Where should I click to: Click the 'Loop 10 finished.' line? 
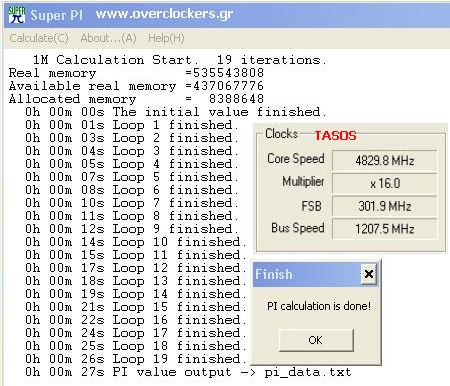[136, 242]
